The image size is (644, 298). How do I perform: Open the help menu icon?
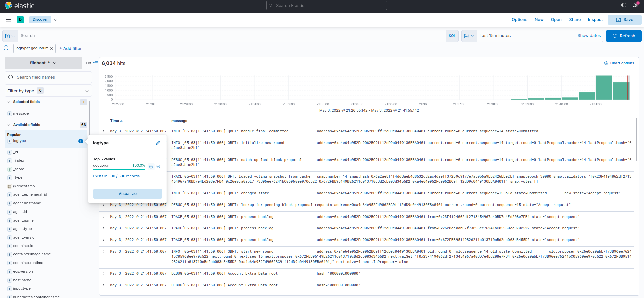tap(623, 5)
